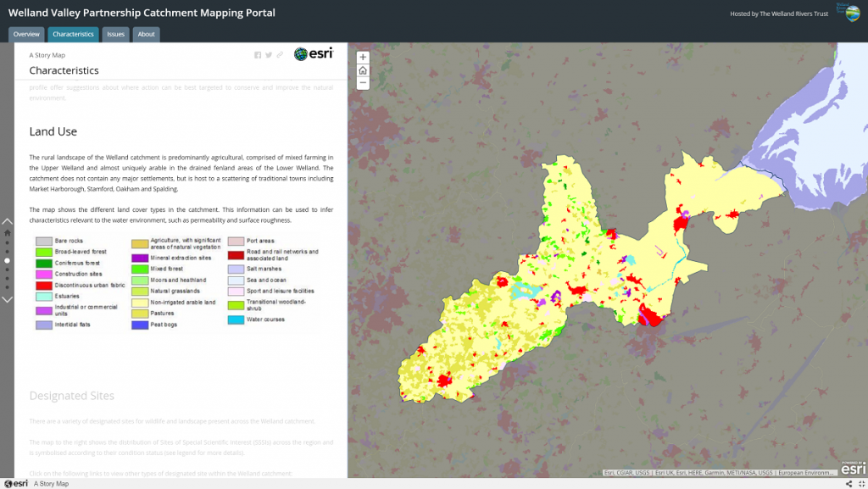Screen dimensions: 868x489
Task: Share story on Facebook
Action: coord(258,55)
